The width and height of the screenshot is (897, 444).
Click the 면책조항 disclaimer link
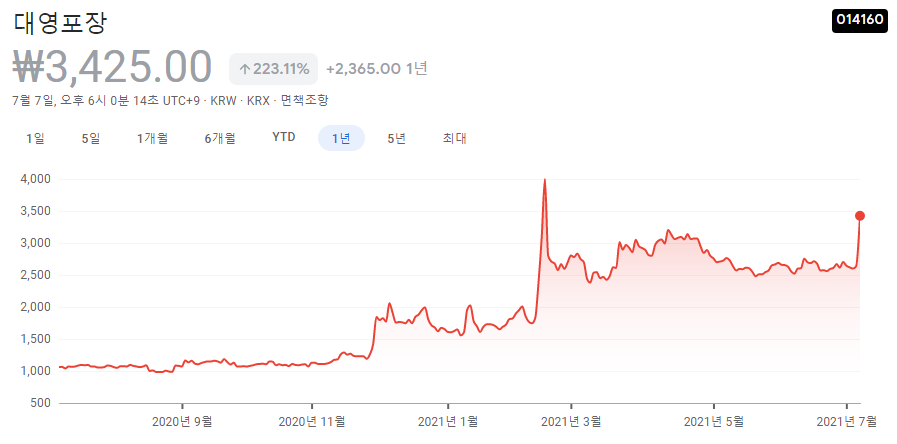pyautogui.click(x=305, y=101)
